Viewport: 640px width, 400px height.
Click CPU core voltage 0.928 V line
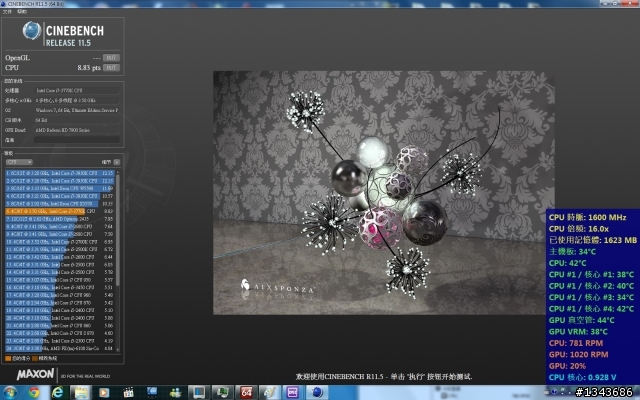coord(582,378)
